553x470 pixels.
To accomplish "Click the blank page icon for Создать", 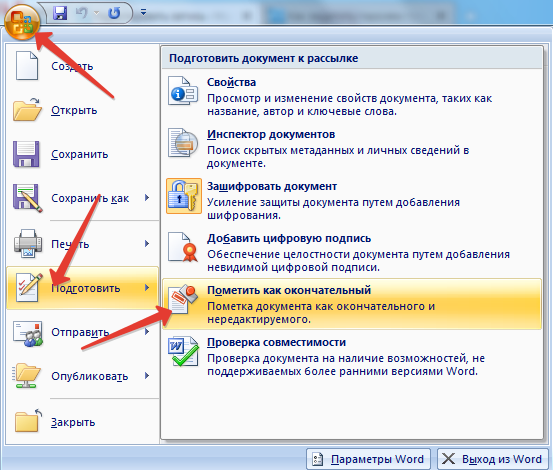I will tap(26, 66).
